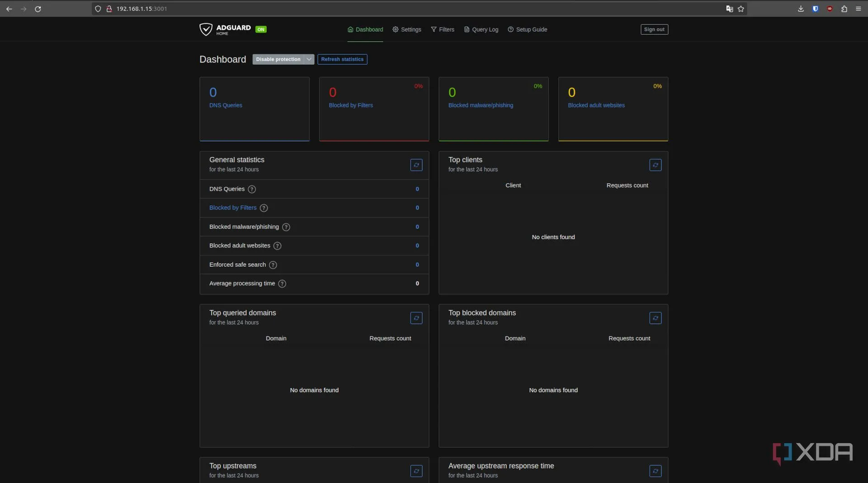
Task: Refresh the Top queried domains panel
Action: click(416, 318)
